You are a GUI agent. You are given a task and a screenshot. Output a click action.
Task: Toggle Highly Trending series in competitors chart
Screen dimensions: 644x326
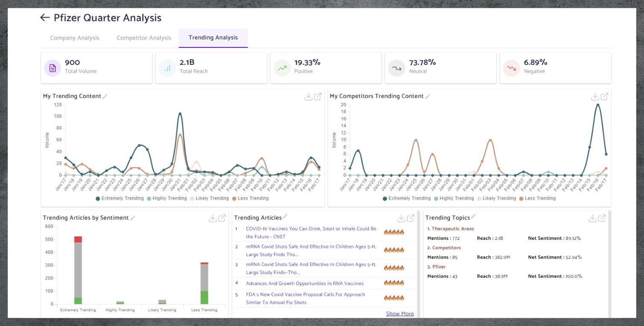coord(454,198)
